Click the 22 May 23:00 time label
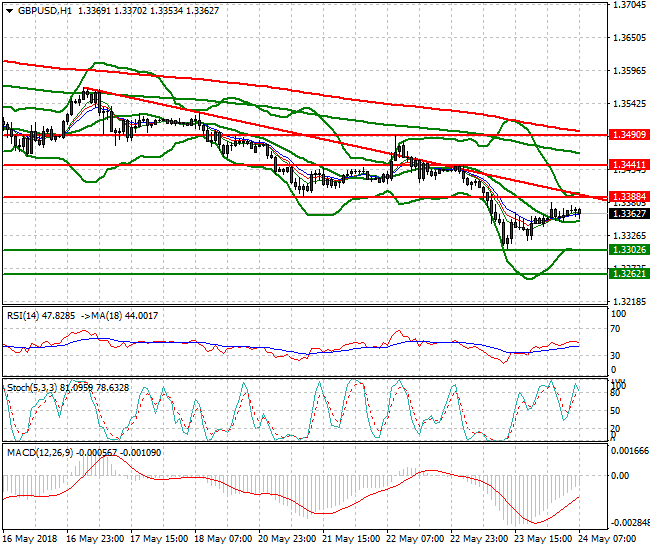The width and height of the screenshot is (650, 550). pyautogui.click(x=479, y=539)
